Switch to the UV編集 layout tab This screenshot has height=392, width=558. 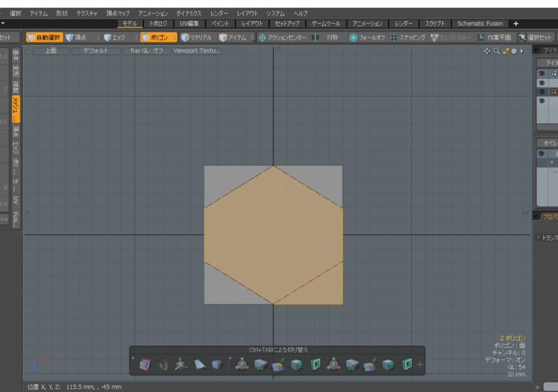[189, 23]
